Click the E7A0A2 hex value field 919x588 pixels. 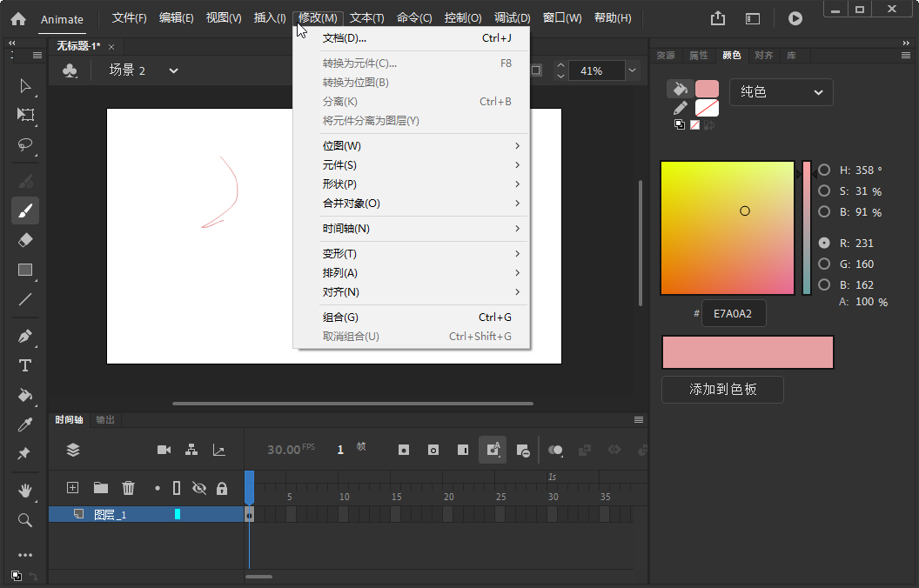(735, 313)
